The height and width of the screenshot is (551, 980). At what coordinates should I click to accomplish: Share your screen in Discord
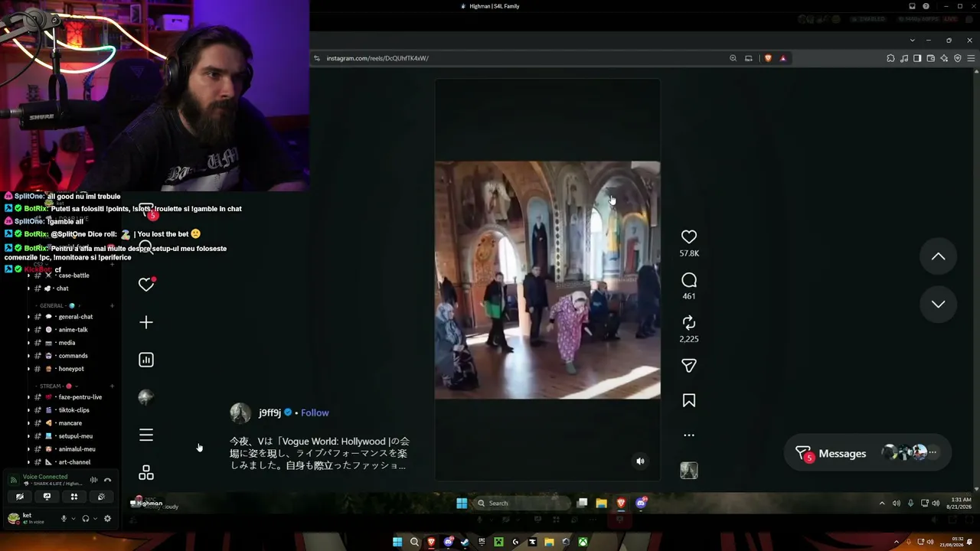47,497
